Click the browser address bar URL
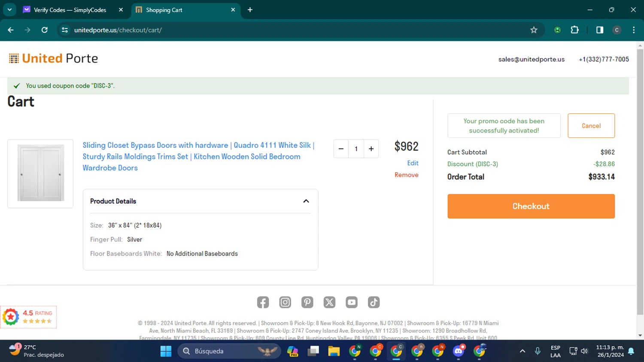The width and height of the screenshot is (644, 362). pos(118,30)
